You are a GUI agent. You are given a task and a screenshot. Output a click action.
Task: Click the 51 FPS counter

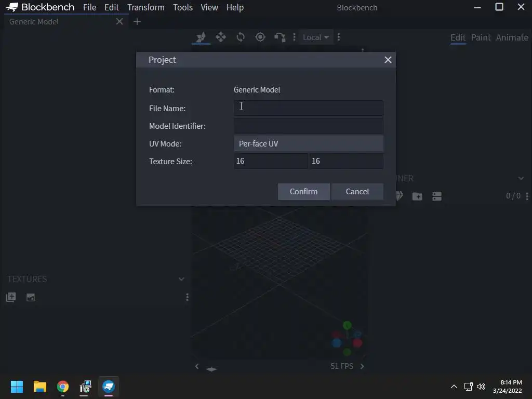coord(342,366)
